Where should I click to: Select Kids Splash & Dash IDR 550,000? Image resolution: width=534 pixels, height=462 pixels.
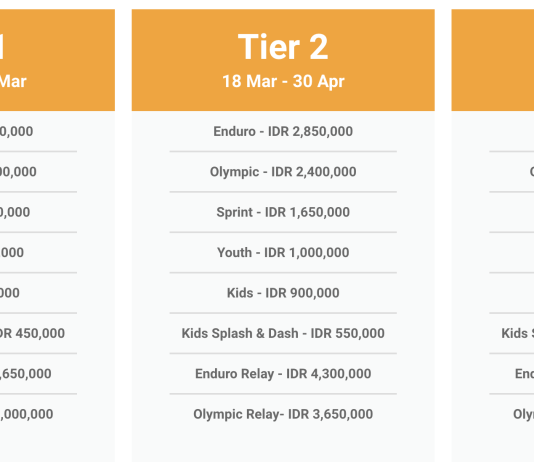(x=283, y=333)
